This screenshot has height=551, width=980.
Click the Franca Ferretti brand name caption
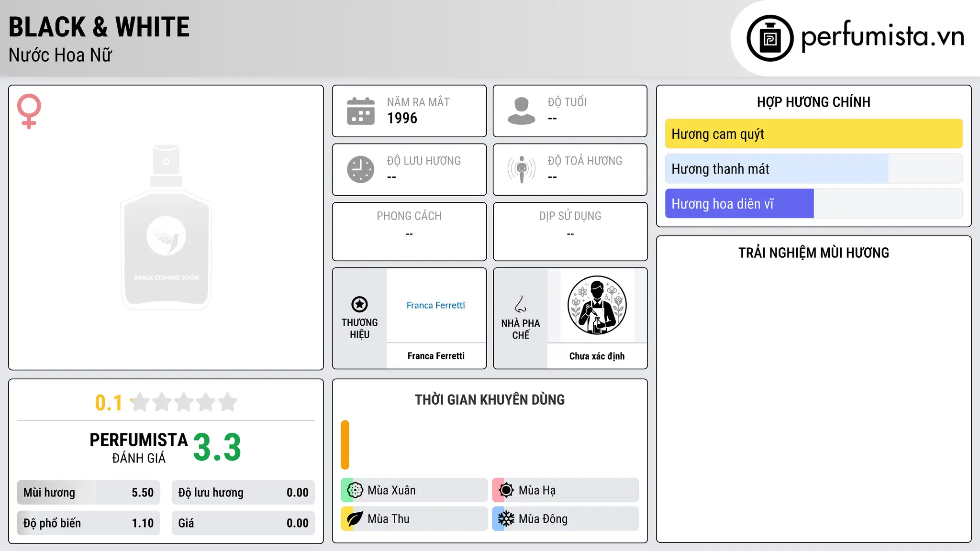[x=436, y=356]
